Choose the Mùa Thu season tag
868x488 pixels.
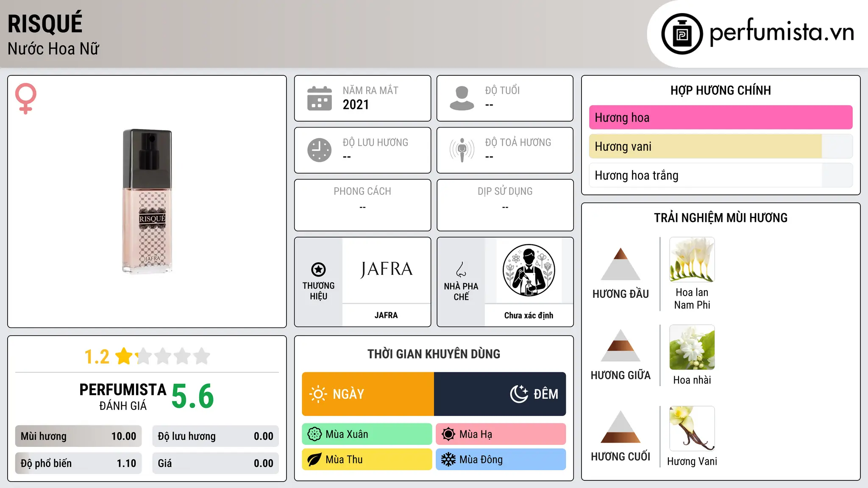pyautogui.click(x=367, y=460)
